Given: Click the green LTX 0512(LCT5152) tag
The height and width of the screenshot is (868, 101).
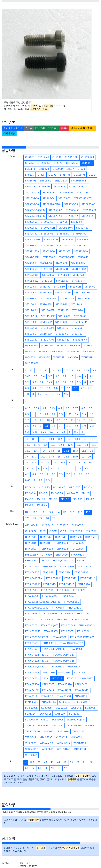Looking at the screenshot, I should pos(46,128).
